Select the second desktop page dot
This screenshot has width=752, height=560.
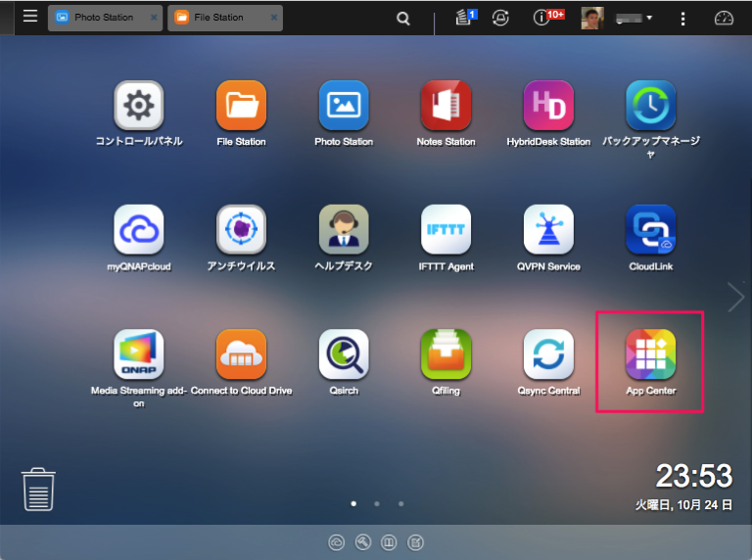[377, 503]
